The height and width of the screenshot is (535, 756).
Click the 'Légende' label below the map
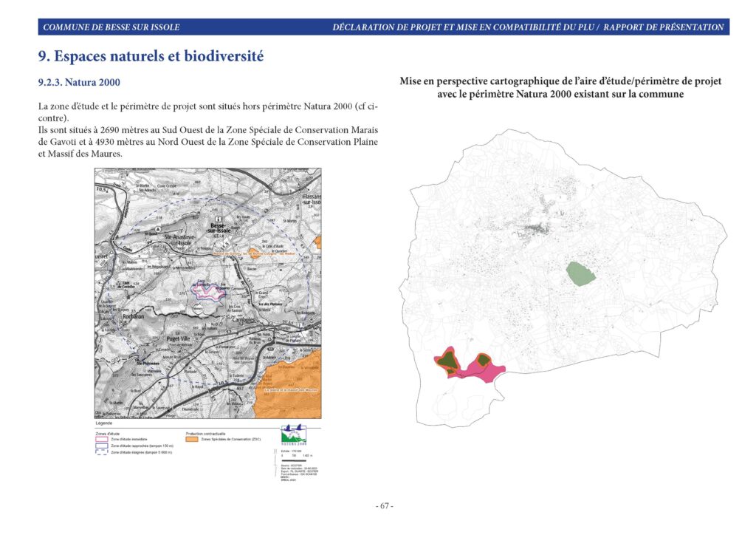point(103,423)
